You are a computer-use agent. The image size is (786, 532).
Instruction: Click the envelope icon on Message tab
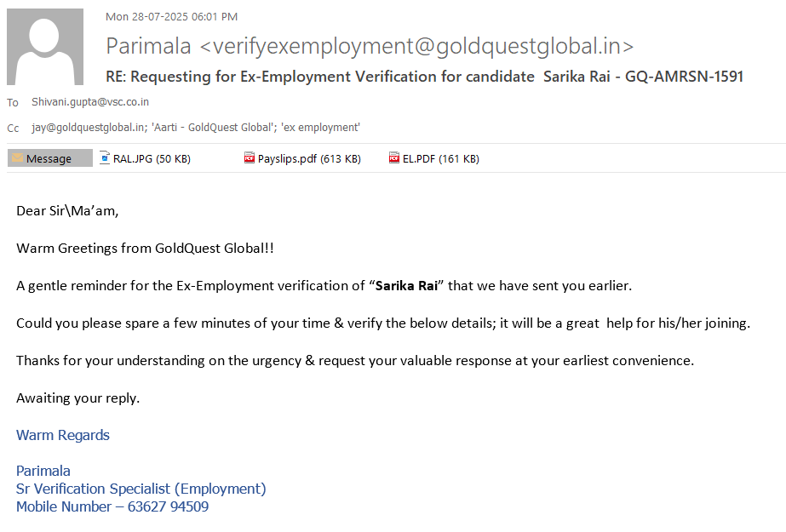(17, 158)
